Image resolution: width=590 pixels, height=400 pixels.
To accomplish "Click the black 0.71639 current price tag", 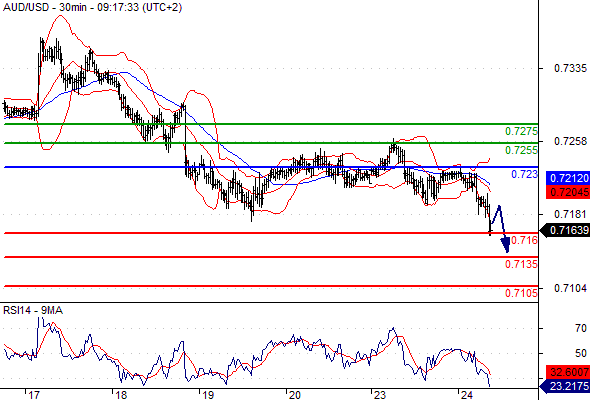I will (x=564, y=230).
